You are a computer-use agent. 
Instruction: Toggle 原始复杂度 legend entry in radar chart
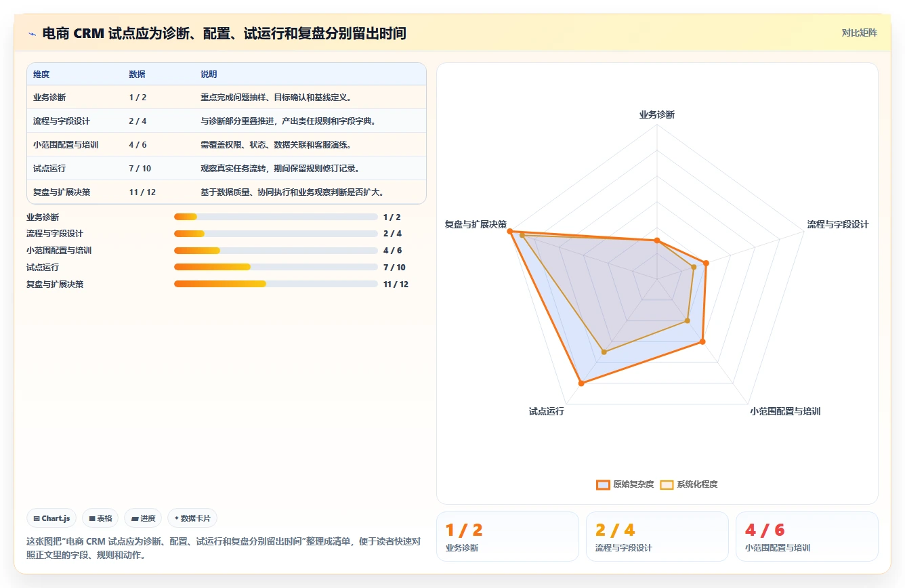[x=625, y=484]
